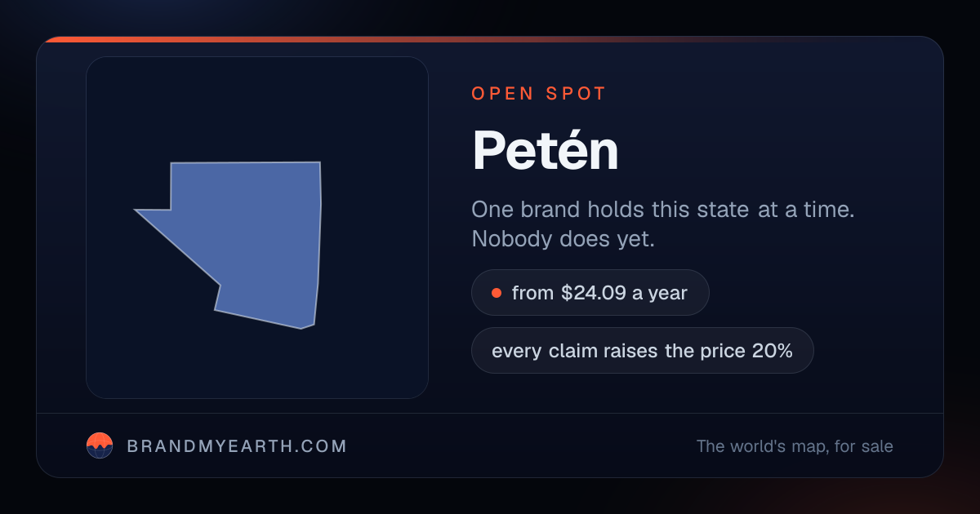This screenshot has width=980, height=514.
Task: Click the western pointed tip of Petén shape
Action: (137, 210)
